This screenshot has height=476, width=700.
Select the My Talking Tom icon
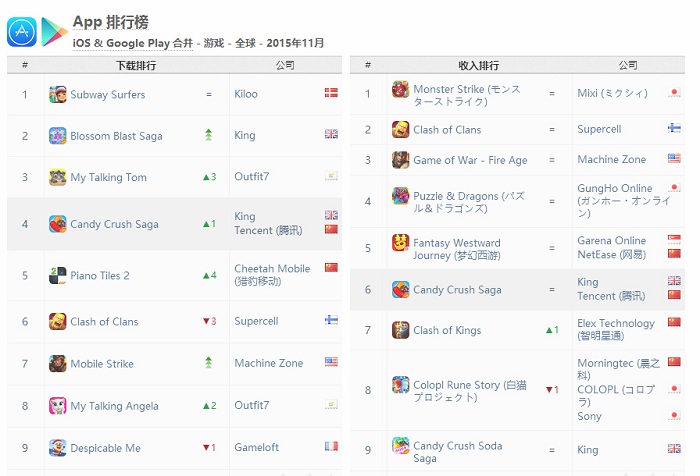coord(58,178)
